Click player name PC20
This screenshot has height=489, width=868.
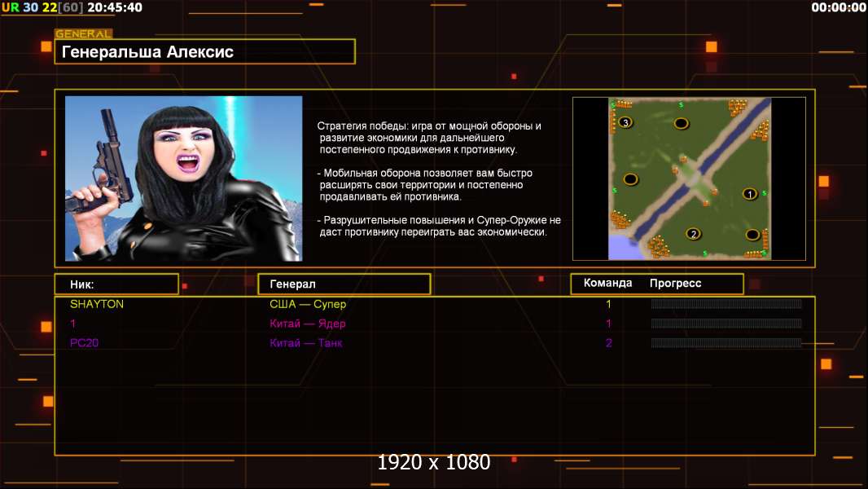tap(84, 343)
